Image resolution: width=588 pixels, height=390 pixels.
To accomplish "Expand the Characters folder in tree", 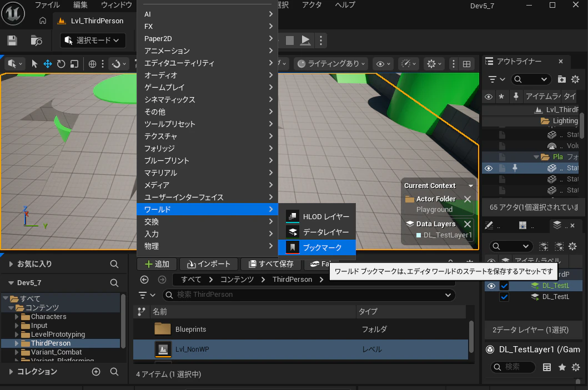I will (17, 317).
